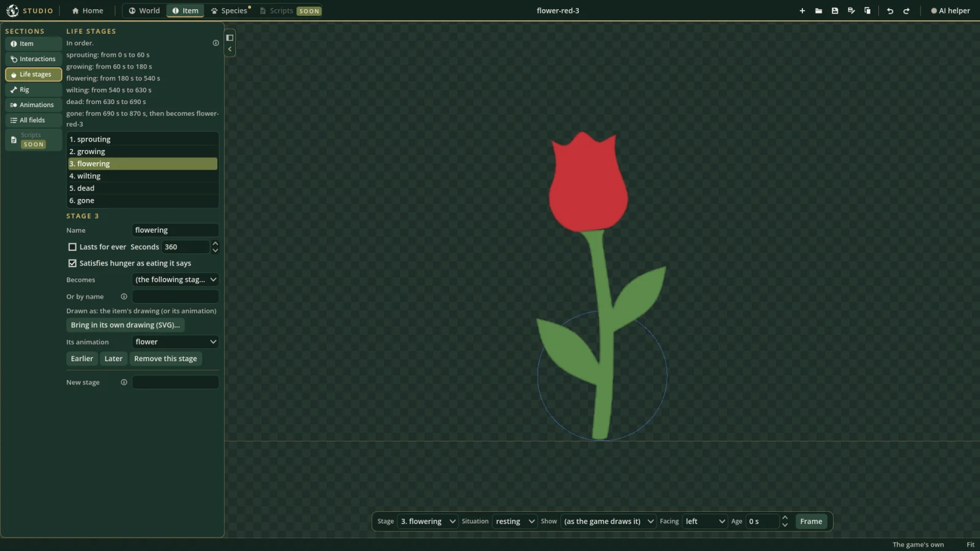
Task: Uncheck Satisfies hunger as eating it says
Action: point(72,263)
